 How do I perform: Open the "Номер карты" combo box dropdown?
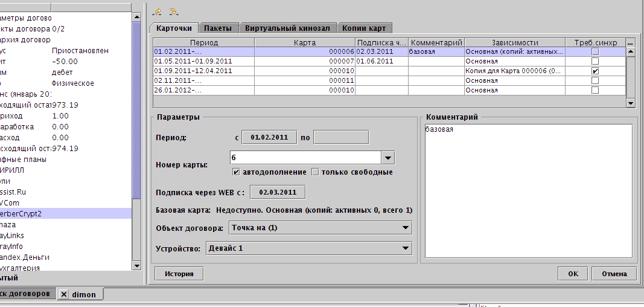pyautogui.click(x=388, y=158)
